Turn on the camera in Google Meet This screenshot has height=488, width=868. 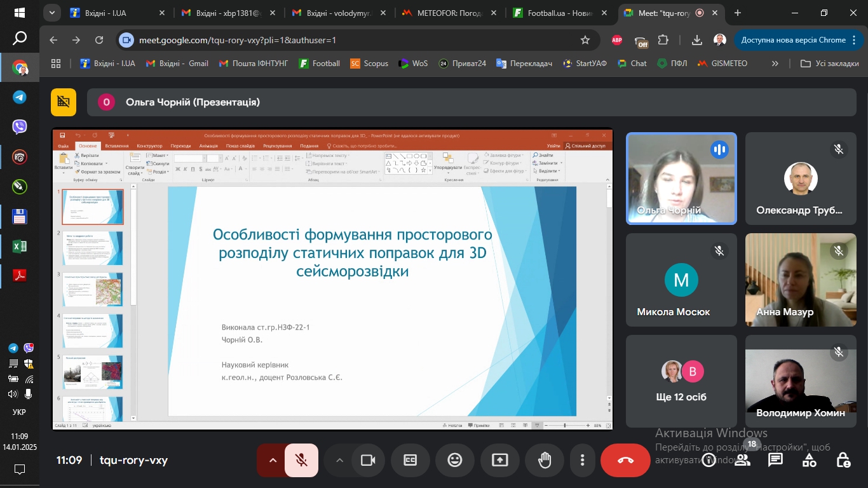click(367, 459)
